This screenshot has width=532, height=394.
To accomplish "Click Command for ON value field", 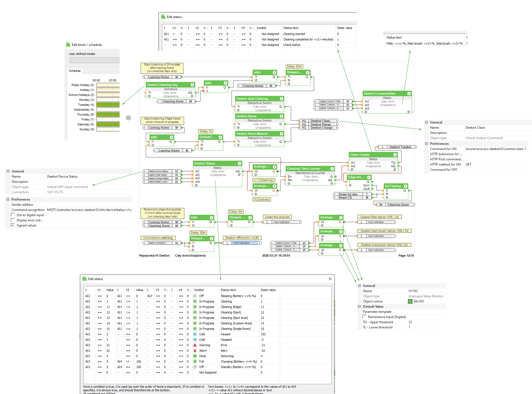I will point(497,149).
